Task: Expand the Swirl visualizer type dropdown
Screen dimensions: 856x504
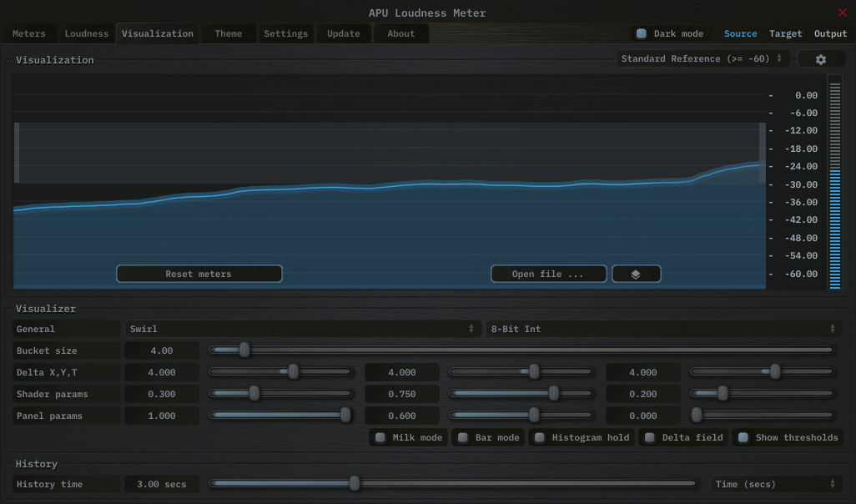Action: 302,329
